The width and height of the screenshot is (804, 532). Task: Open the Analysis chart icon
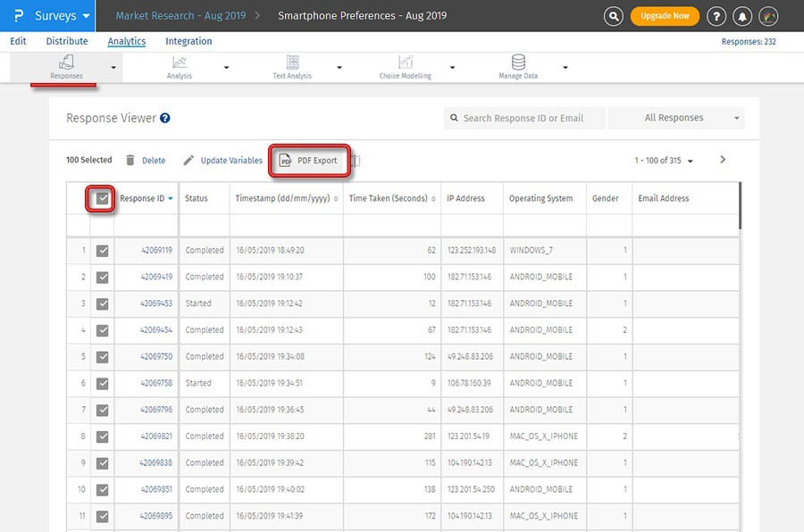coord(180,62)
